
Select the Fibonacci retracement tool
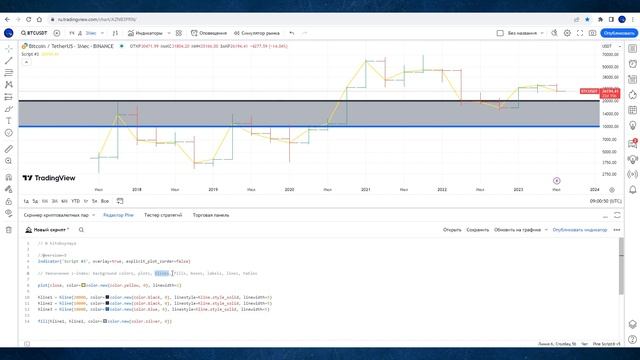(9, 73)
